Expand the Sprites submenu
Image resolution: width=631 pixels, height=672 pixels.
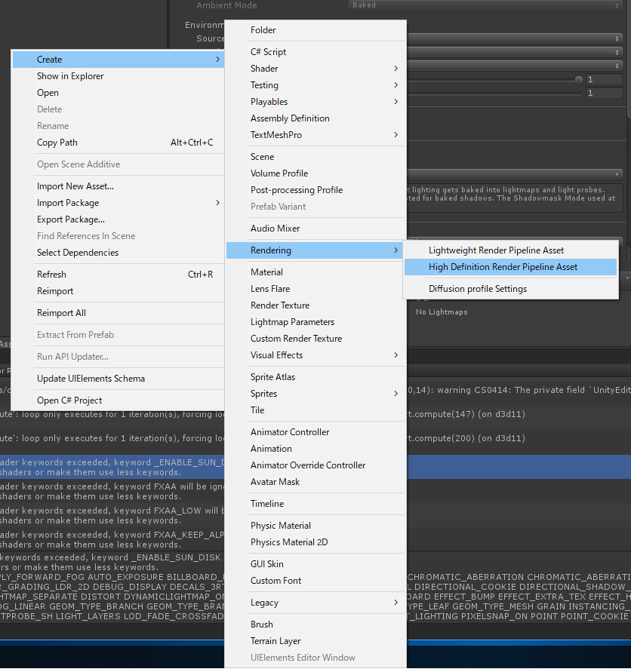(315, 394)
